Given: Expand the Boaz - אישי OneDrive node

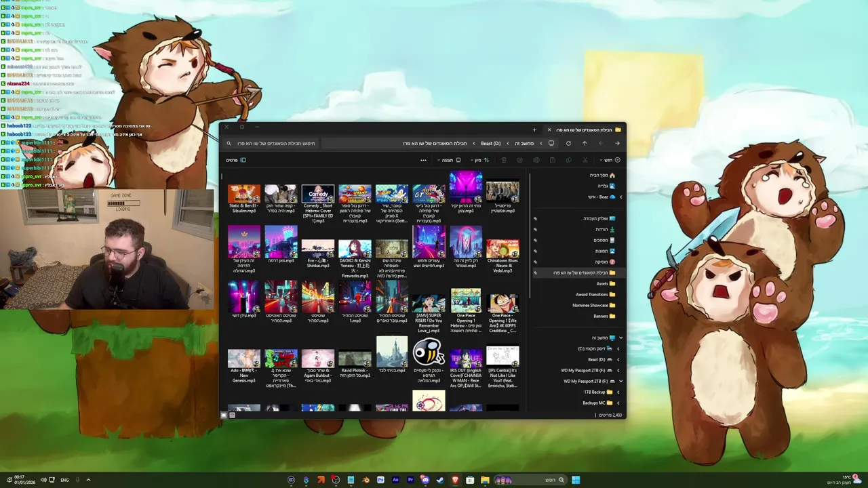Looking at the screenshot, I should [620, 197].
